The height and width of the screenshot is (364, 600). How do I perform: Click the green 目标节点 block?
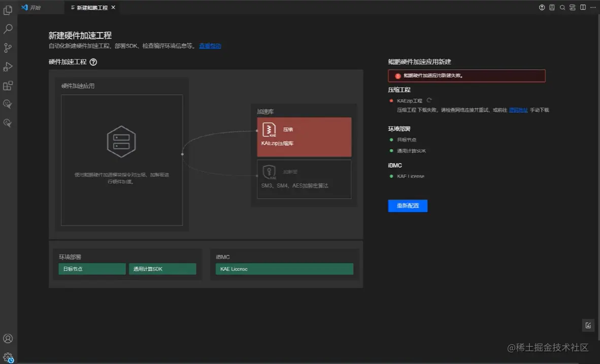[92, 269]
